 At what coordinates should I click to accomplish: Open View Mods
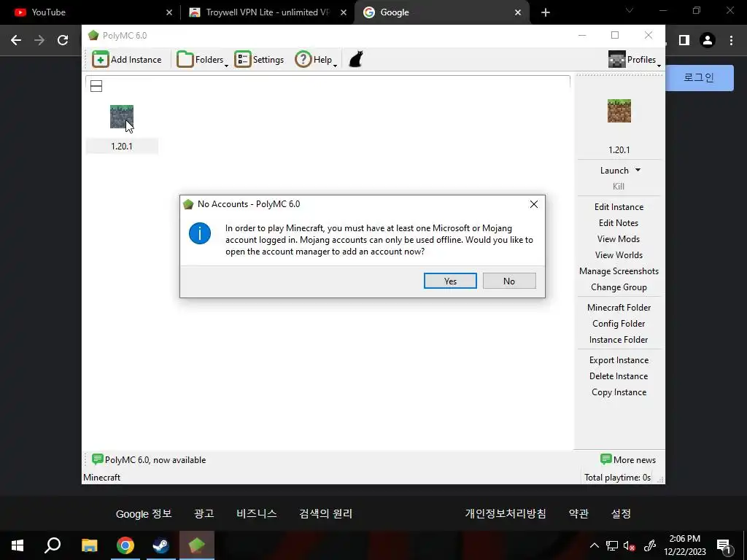click(619, 239)
